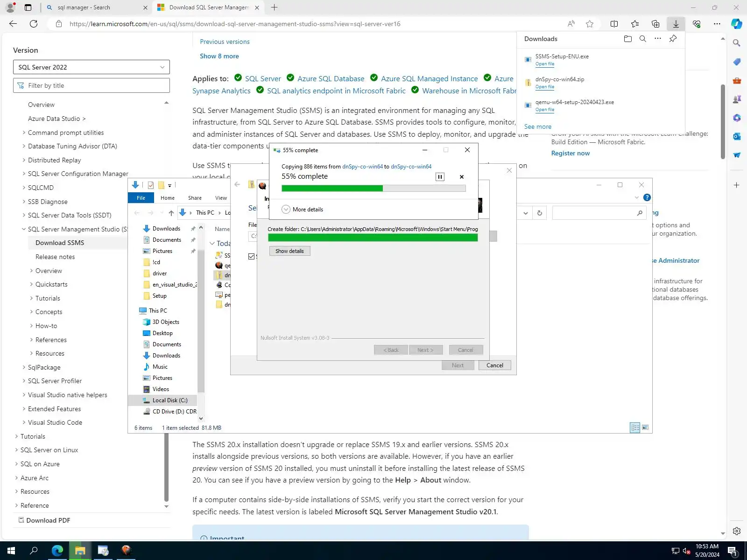Open Outlook in Edge sidebar
747x560 pixels.
pyautogui.click(x=737, y=136)
